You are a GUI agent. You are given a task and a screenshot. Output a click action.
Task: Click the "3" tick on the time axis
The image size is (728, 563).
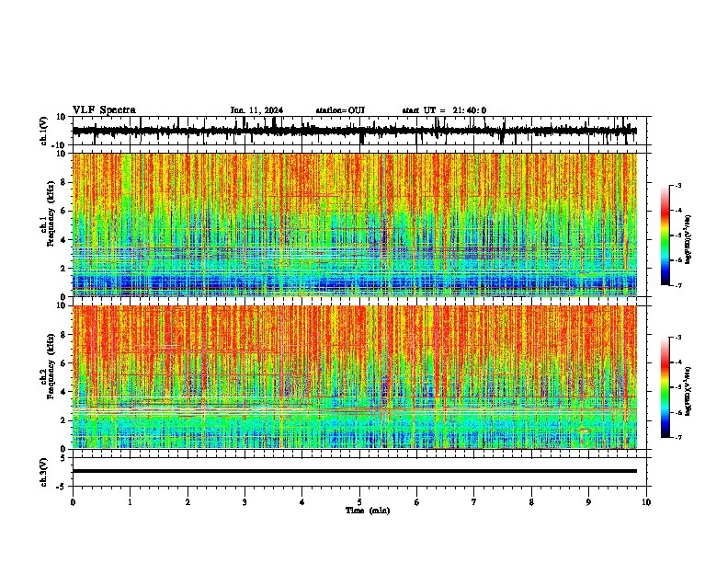click(x=245, y=502)
